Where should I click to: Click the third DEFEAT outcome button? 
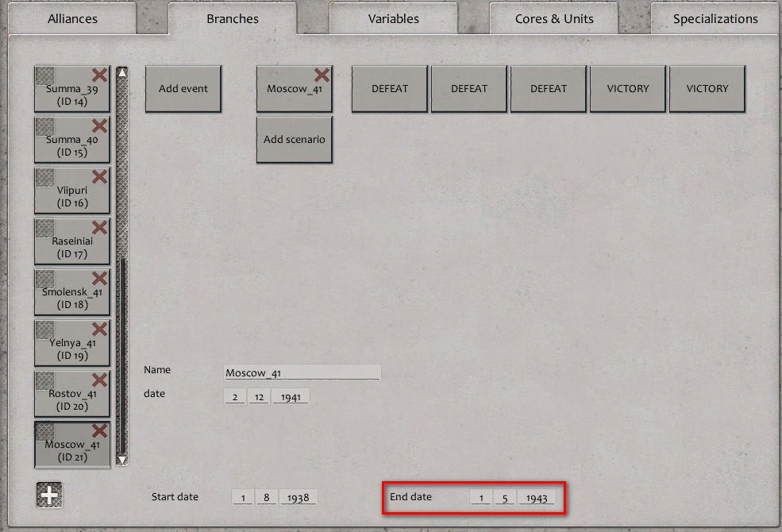(548, 89)
